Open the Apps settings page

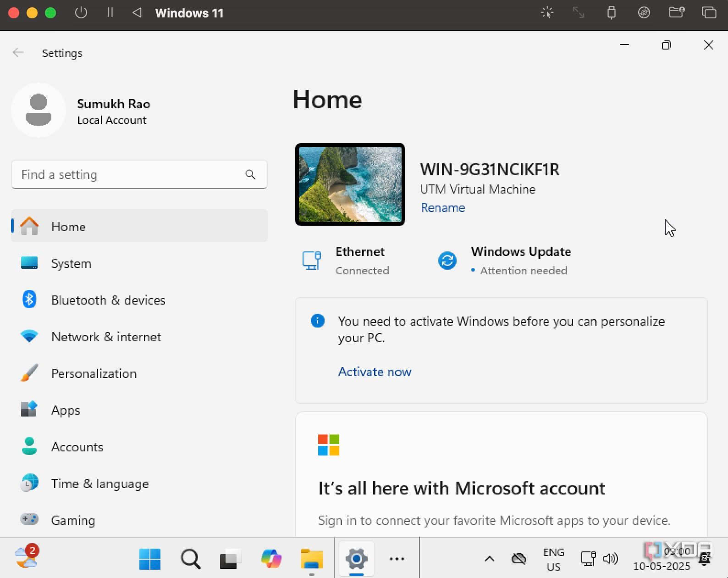[x=66, y=410]
